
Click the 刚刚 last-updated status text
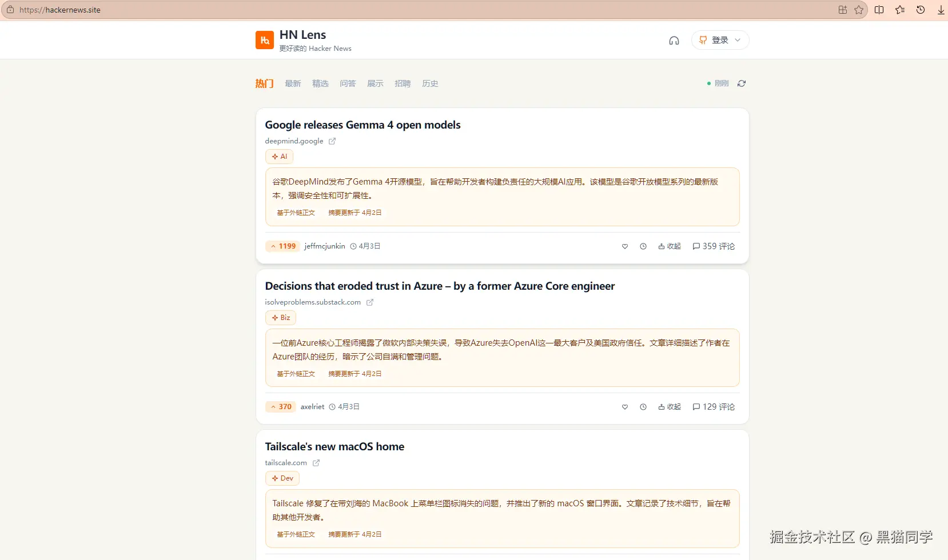point(722,83)
